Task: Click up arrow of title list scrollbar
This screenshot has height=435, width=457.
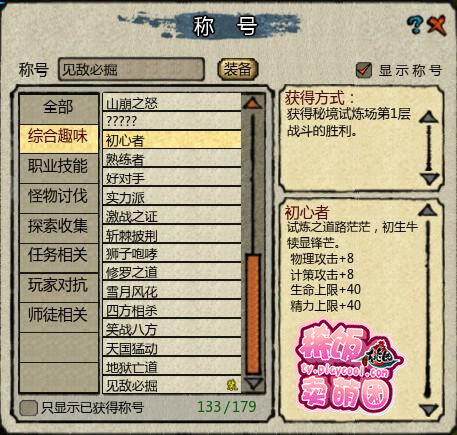Action: point(253,103)
